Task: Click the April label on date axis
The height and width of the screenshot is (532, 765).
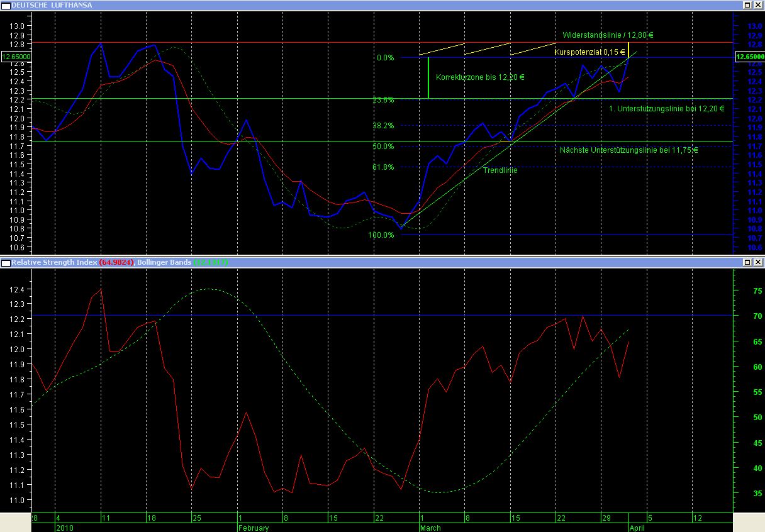Action: pyautogui.click(x=639, y=528)
